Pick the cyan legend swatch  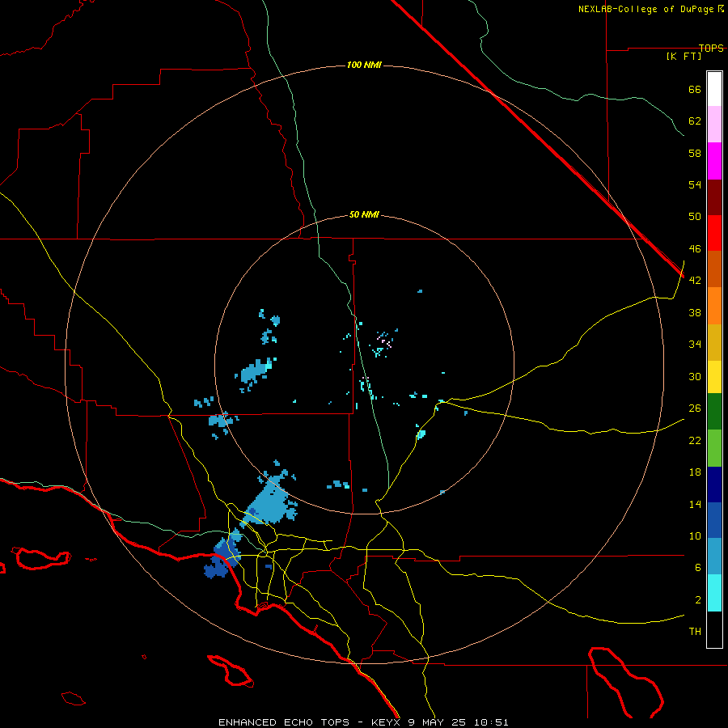coord(714,593)
